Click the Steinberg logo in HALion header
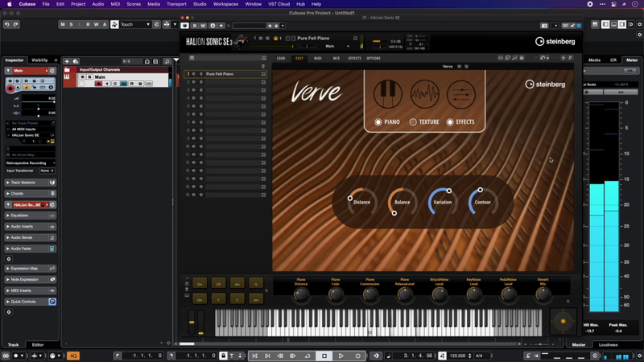The image size is (644, 362). pos(555,42)
